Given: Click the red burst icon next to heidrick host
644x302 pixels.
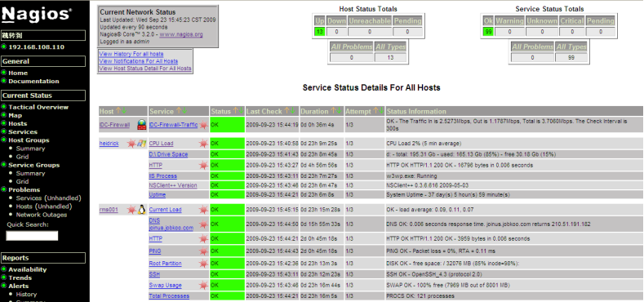Looking at the screenshot, I should point(131,144).
